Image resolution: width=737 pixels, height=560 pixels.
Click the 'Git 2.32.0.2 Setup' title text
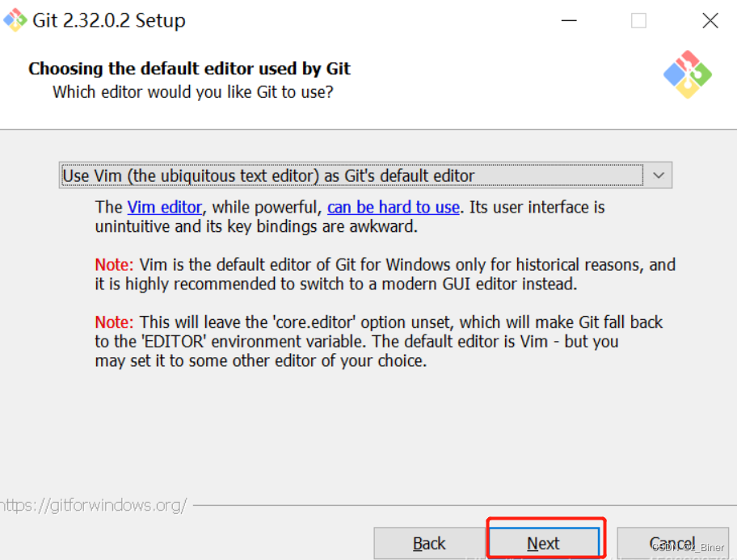109,20
